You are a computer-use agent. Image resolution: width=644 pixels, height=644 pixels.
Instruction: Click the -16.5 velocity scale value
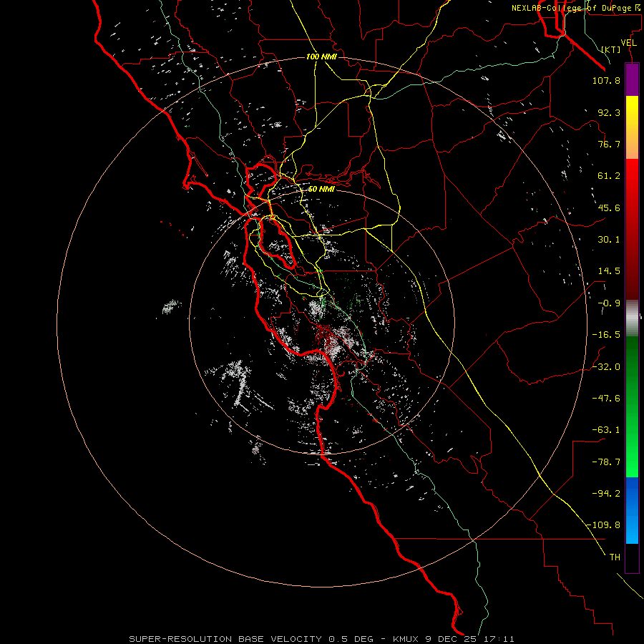pyautogui.click(x=606, y=335)
